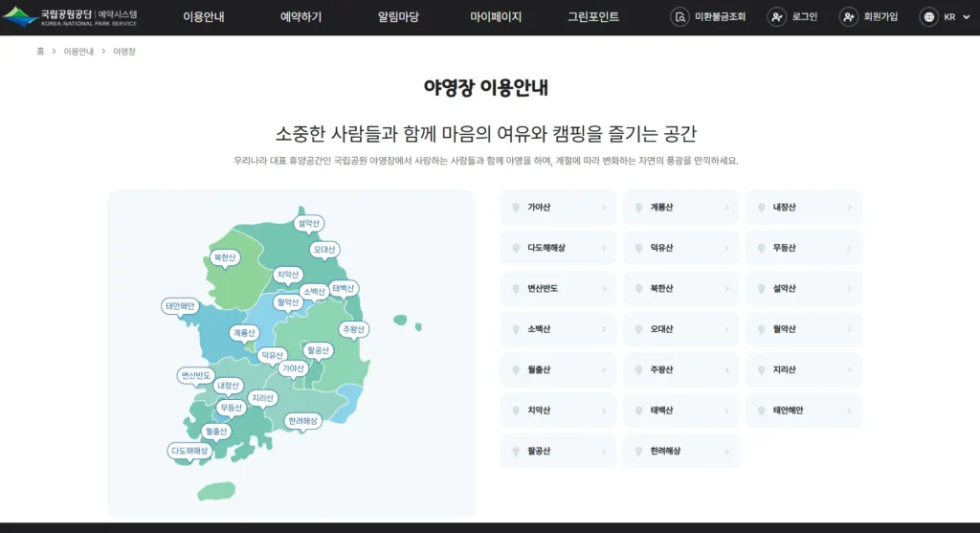Image resolution: width=980 pixels, height=533 pixels.
Task: Select the 주왕산 map marker
Action: click(354, 331)
